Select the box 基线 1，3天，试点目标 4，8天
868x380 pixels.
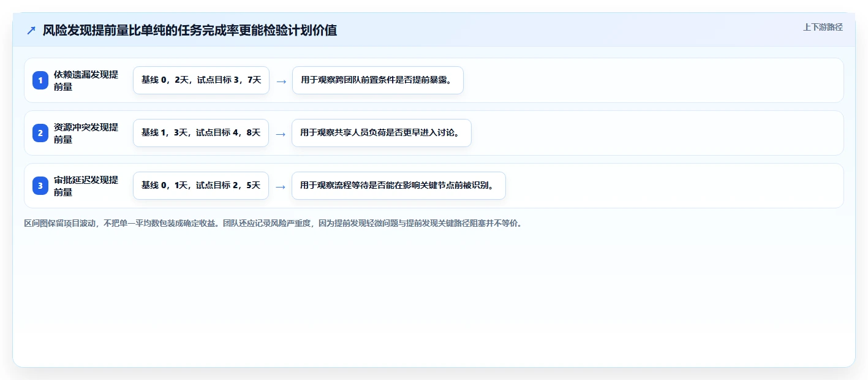coord(201,133)
